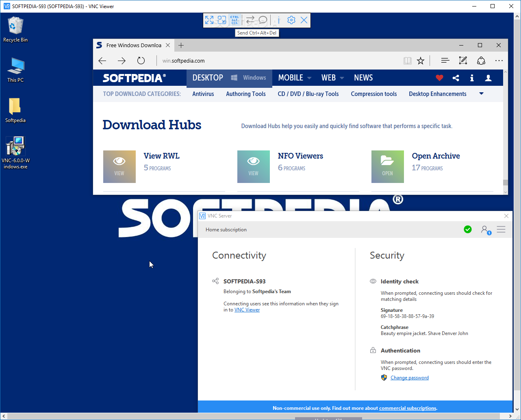Click the green status checkmark in VNC Server
This screenshot has height=420, width=521.
[x=468, y=229]
